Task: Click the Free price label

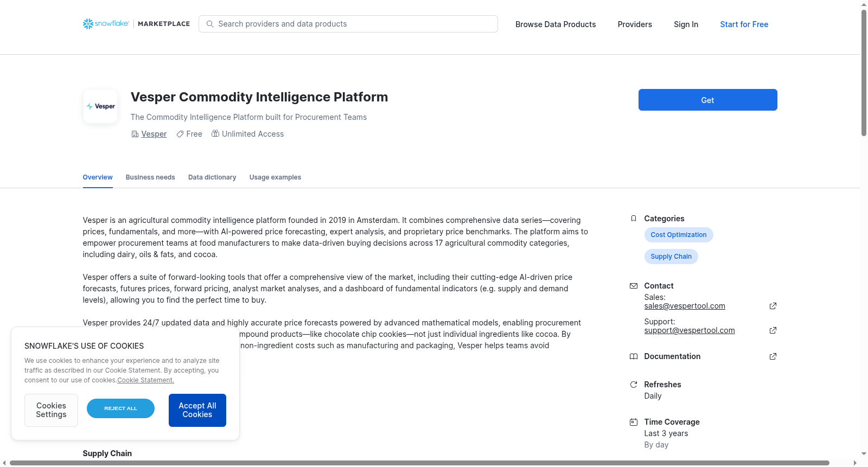Action: [194, 134]
